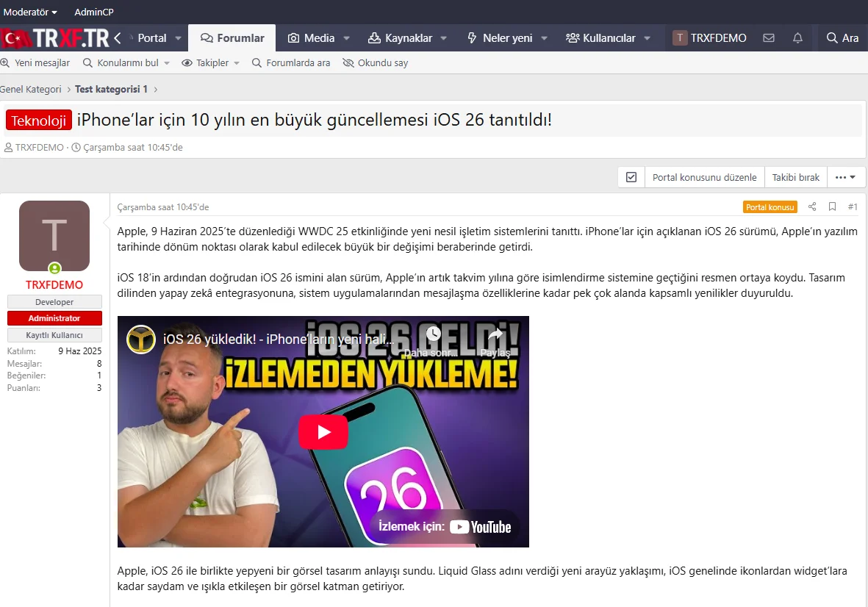Click the Administrator user banner
This screenshot has width=868, height=607.
54,318
